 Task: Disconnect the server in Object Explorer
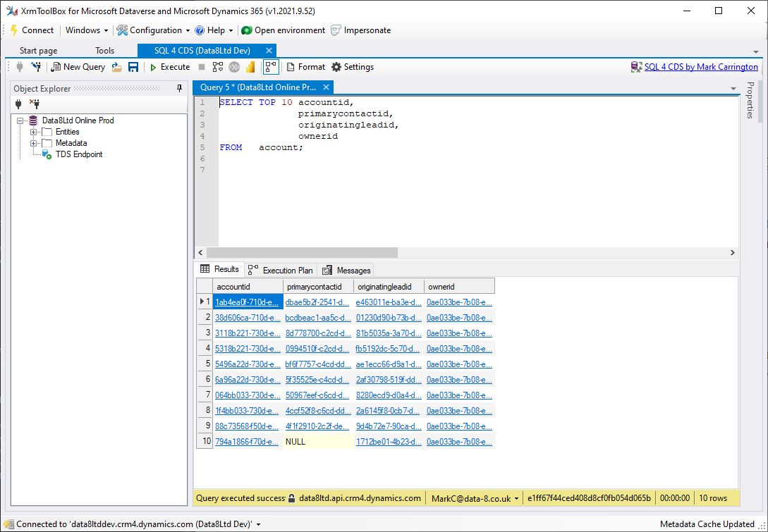pos(34,104)
